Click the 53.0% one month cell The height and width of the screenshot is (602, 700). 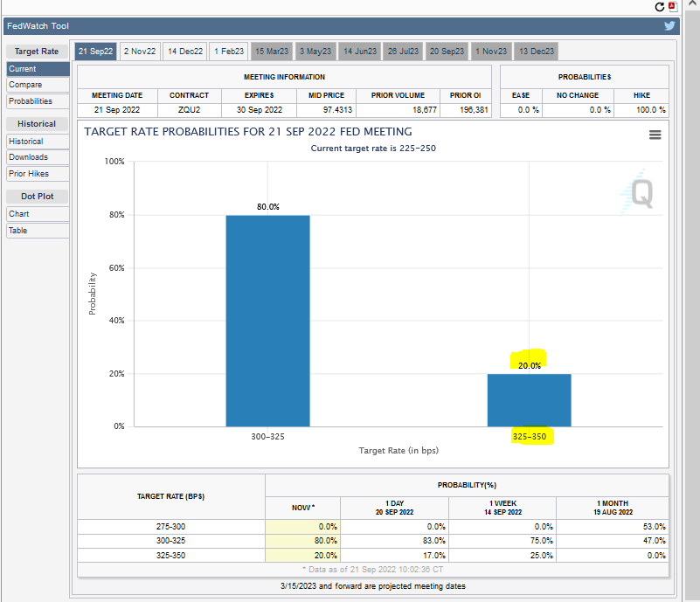click(613, 527)
